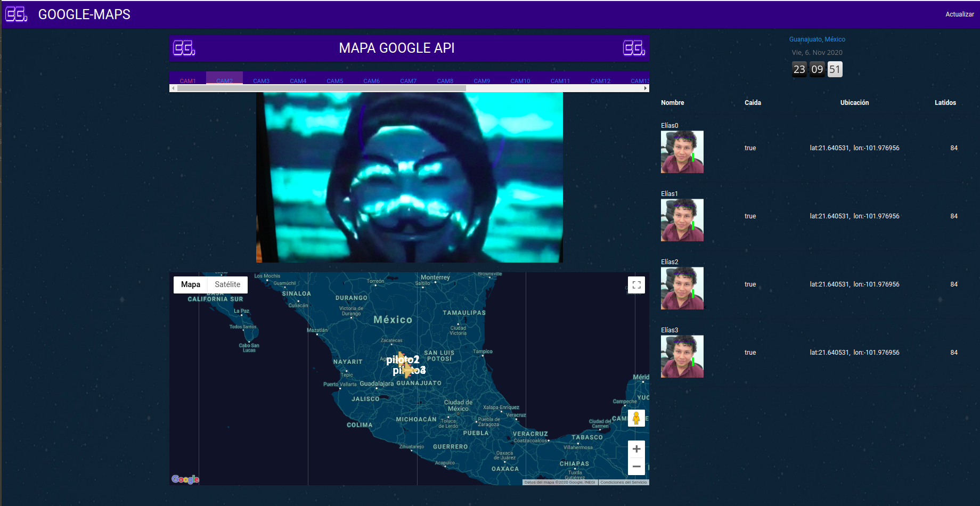The image size is (980, 506).
Task: Select the CAM12 tab
Action: click(x=600, y=78)
